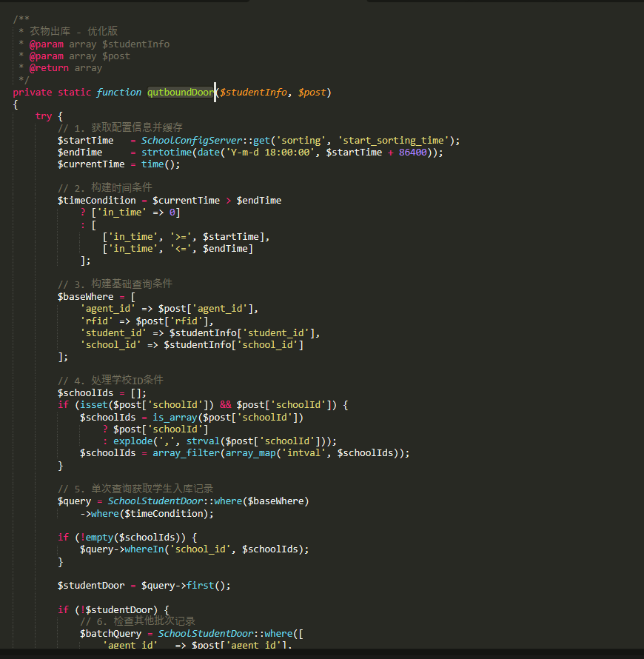Click the comment '// 6. 检查其他批次记录'
Screen dimensions: 644x659
[138, 621]
